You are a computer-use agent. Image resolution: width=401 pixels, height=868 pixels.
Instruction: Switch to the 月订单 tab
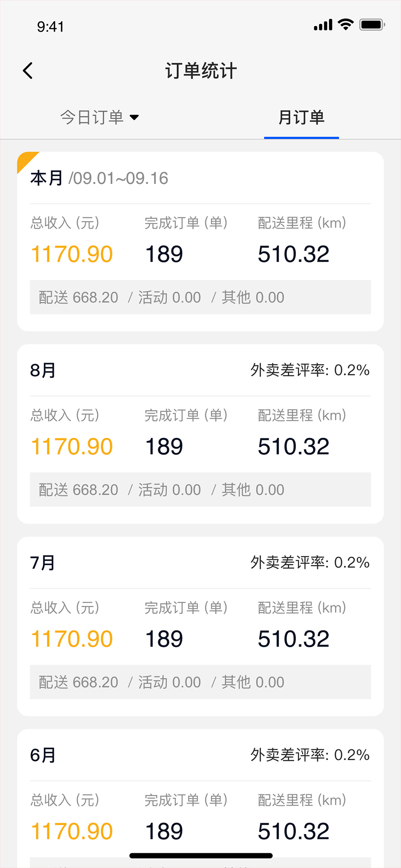[301, 117]
